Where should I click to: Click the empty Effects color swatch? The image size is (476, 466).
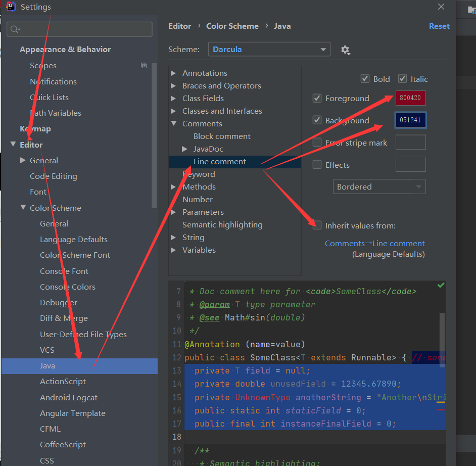coord(410,165)
